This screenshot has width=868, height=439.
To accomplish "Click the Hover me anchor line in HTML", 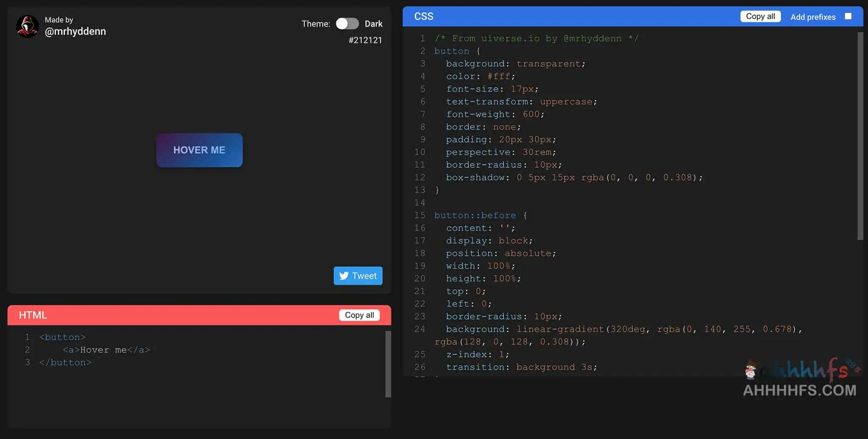I will (x=106, y=350).
